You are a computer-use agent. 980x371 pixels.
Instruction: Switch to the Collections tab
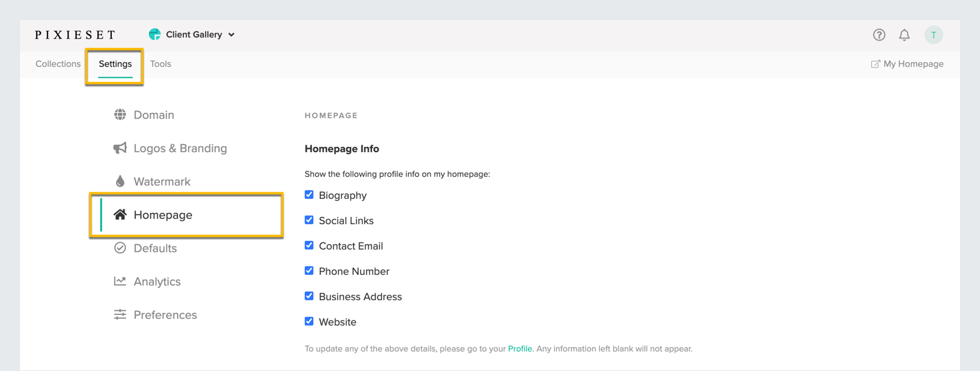coord(58,64)
